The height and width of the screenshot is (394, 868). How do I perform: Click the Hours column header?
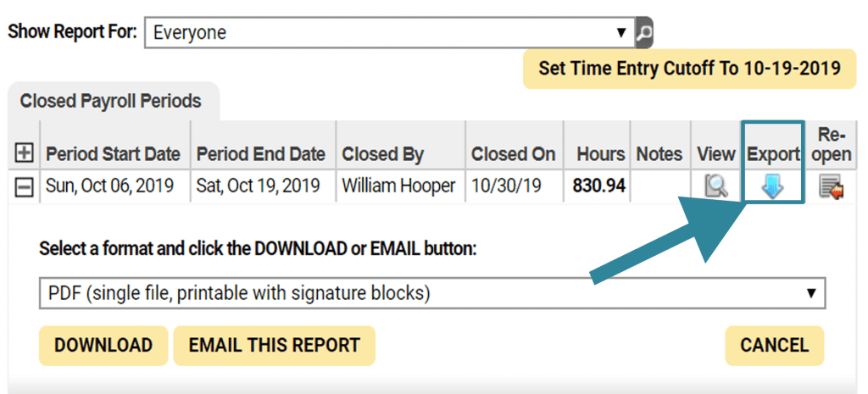click(x=601, y=154)
